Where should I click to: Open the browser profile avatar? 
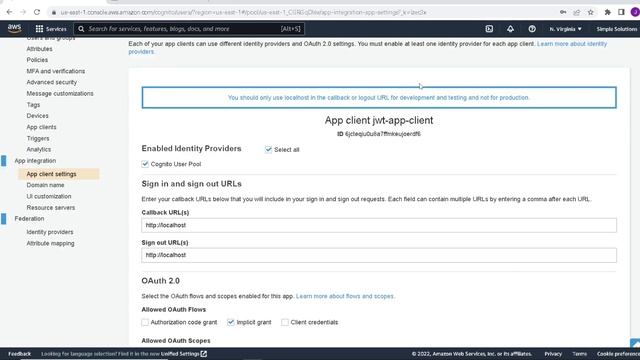(635, 12)
